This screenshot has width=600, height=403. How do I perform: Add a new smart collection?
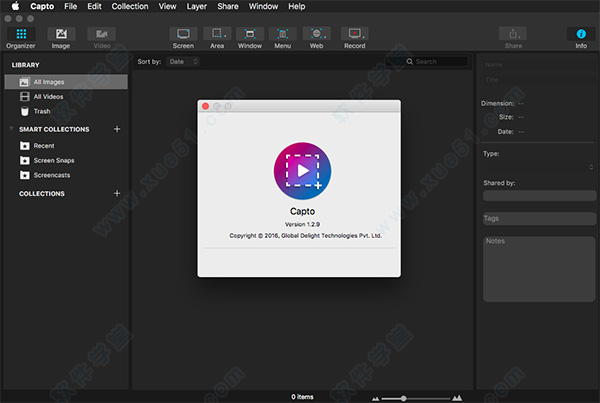[117, 129]
